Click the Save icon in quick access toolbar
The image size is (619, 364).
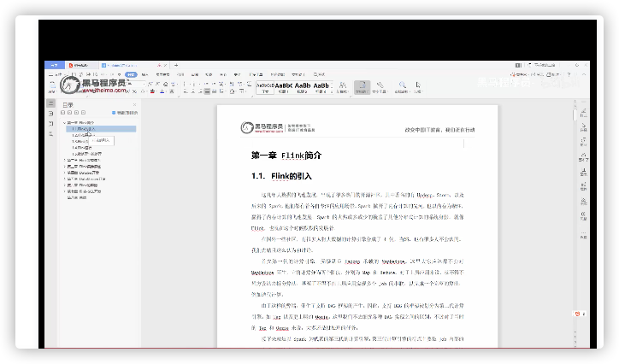[x=74, y=74]
